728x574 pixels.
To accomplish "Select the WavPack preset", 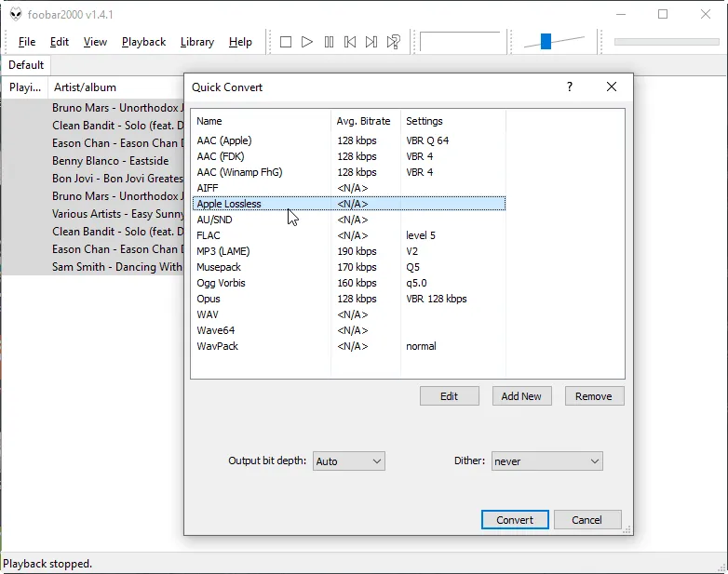I will click(x=349, y=346).
